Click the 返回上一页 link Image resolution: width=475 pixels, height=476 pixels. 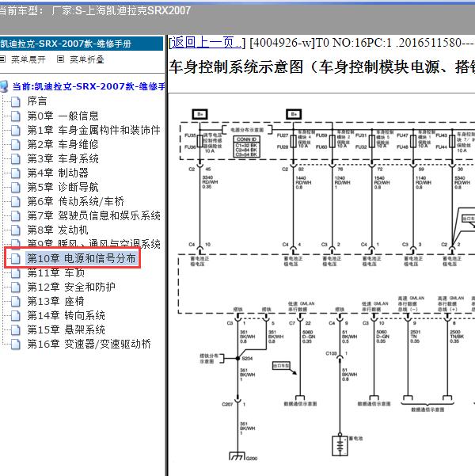[x=207, y=43]
